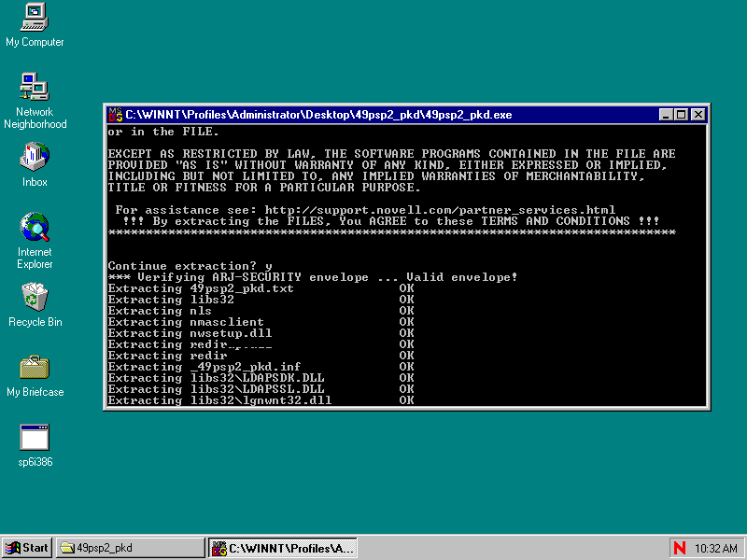747x560 pixels.
Task: Click the 'Extracting nwsetup.dll' line
Action: 261,333
